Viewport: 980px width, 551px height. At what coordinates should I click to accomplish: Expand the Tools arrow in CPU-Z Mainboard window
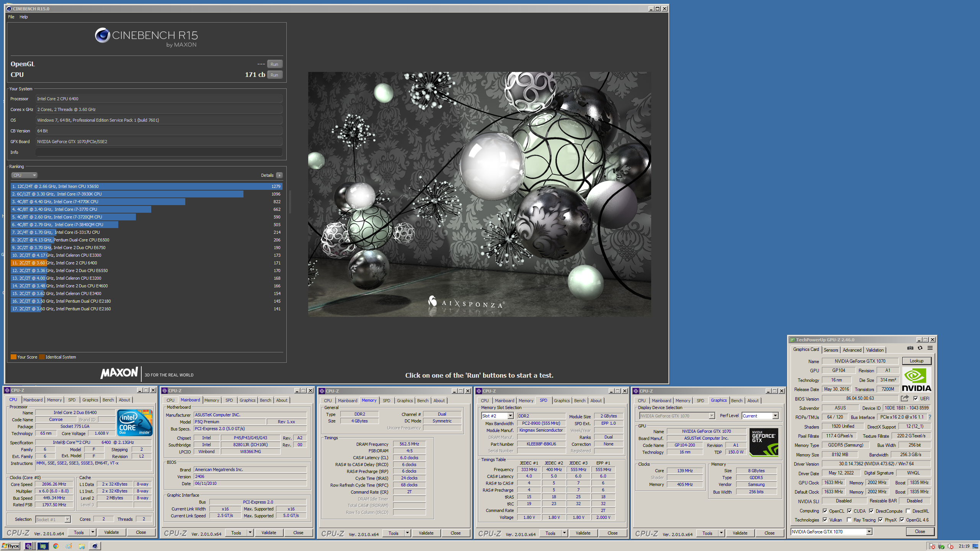[x=250, y=533]
